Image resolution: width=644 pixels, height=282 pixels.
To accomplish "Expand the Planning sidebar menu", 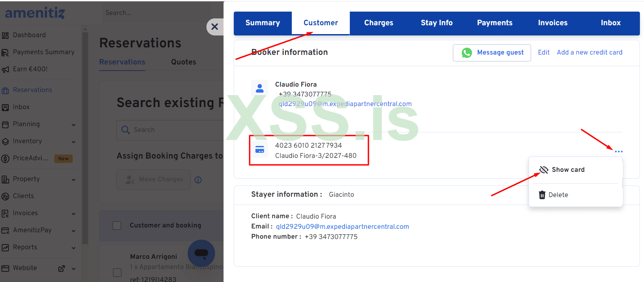I will [73, 125].
